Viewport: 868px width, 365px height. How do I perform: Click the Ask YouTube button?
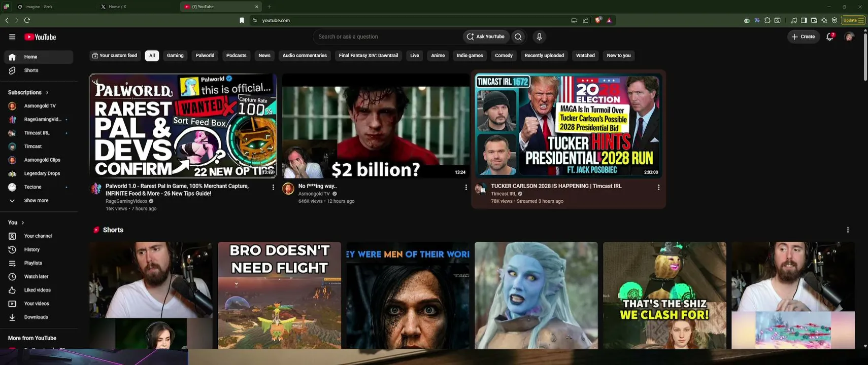[486, 36]
